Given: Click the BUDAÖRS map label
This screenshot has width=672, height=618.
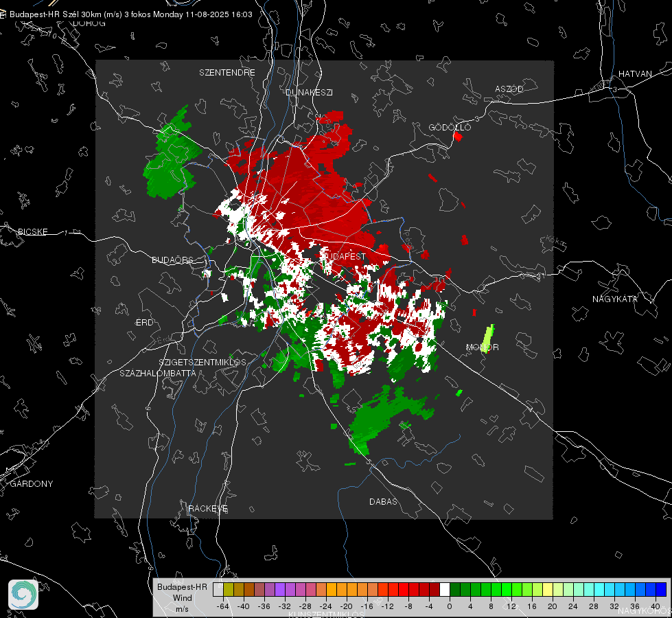Looking at the screenshot, I should point(173,260).
